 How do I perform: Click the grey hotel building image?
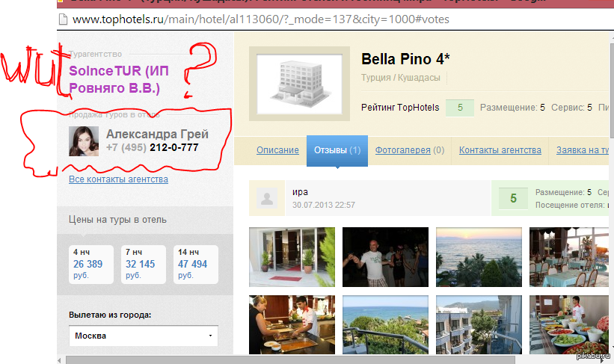(300, 84)
